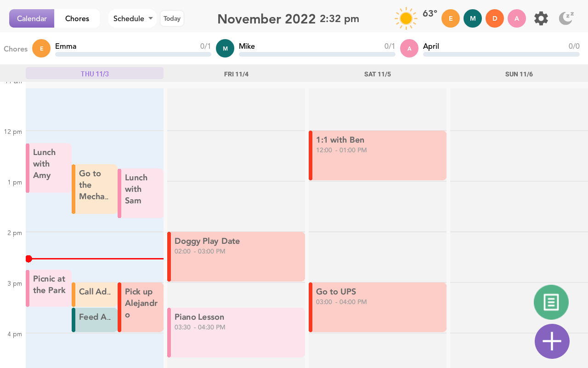Open the 1:1 with Ben event
Screen dimensions: 588x368
coord(378,155)
